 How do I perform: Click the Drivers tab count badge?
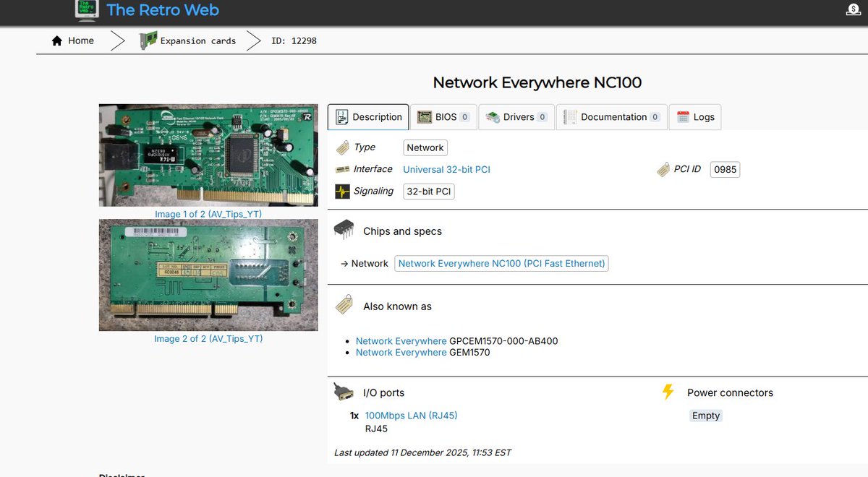point(542,117)
